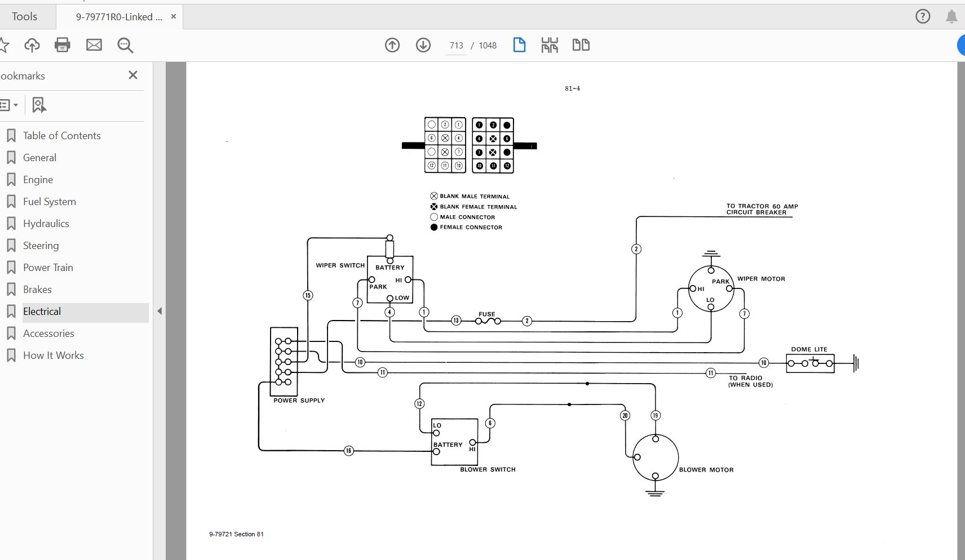Go to the Fuel System bookmark

tap(50, 202)
